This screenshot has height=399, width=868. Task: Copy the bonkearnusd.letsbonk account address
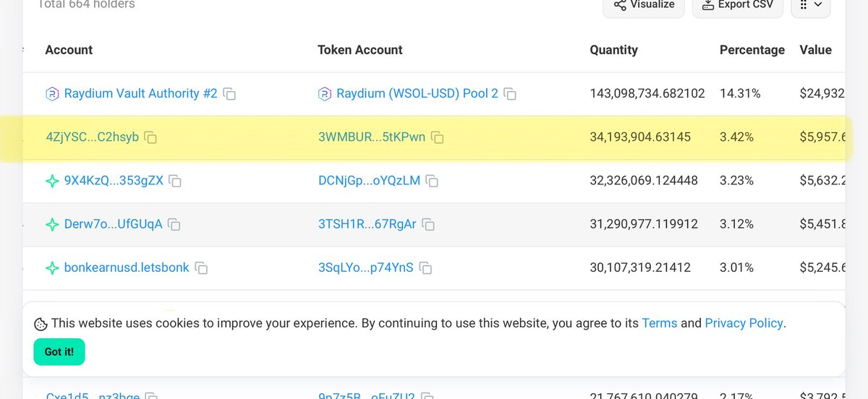201,268
